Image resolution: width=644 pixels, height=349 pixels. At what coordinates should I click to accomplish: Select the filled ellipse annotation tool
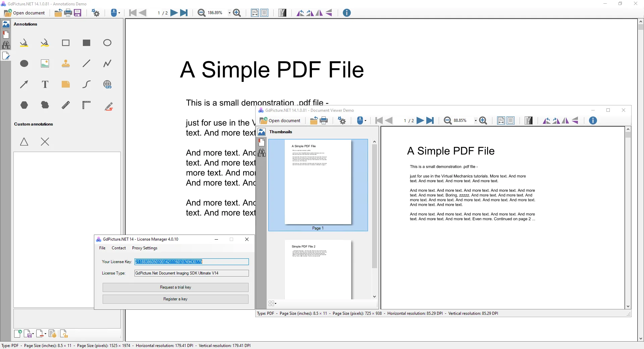[24, 63]
